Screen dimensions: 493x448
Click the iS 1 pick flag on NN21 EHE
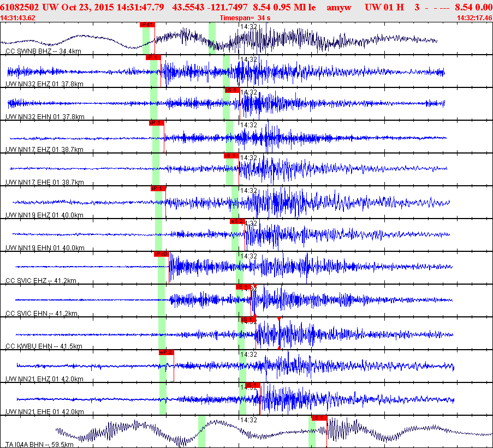pyautogui.click(x=252, y=385)
